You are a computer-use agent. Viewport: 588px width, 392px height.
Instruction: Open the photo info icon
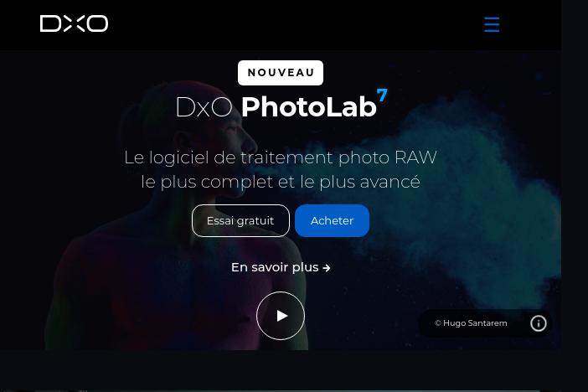[x=539, y=323]
